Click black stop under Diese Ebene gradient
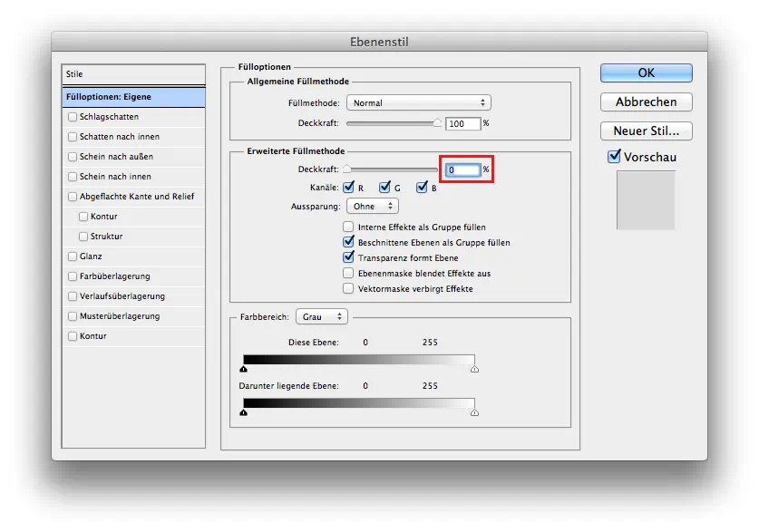This screenshot has height=532, width=759. tap(244, 369)
